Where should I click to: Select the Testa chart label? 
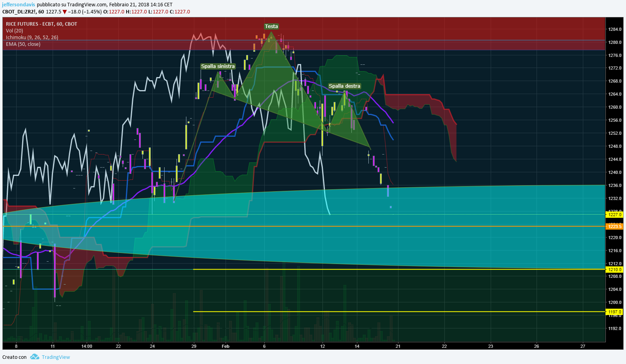271,26
